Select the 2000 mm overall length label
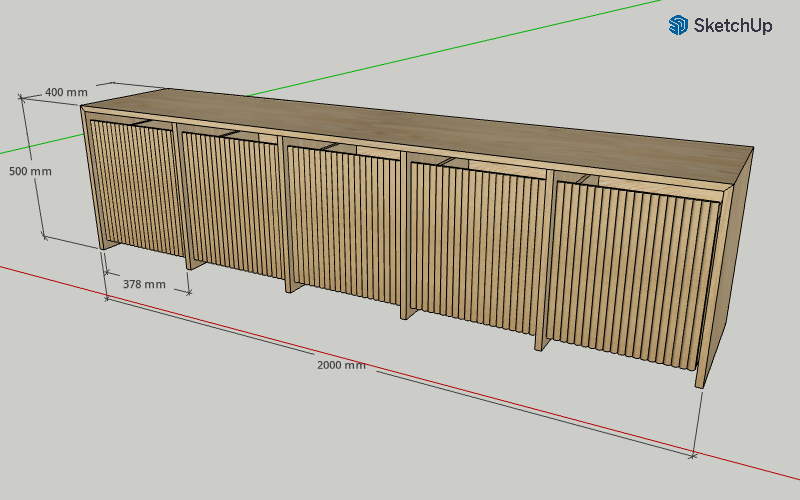Viewport: 800px width, 500px height. (341, 365)
